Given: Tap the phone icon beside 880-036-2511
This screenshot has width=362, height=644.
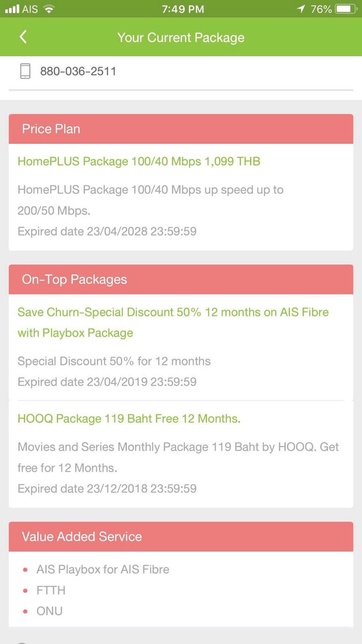Looking at the screenshot, I should (25, 71).
